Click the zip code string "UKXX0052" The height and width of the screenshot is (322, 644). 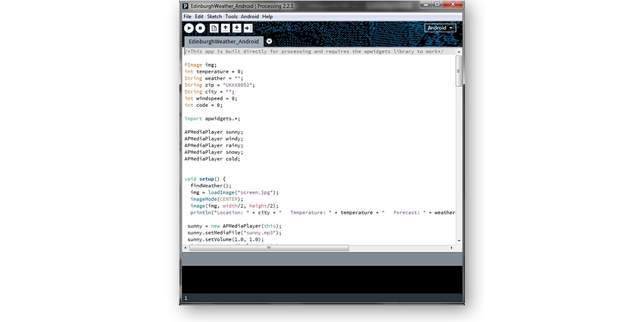point(238,85)
